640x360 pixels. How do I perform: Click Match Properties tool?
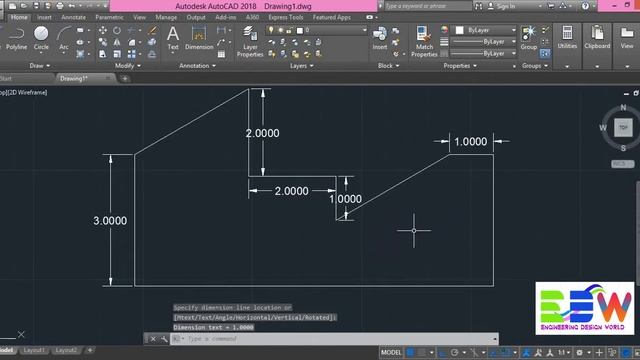[424, 42]
